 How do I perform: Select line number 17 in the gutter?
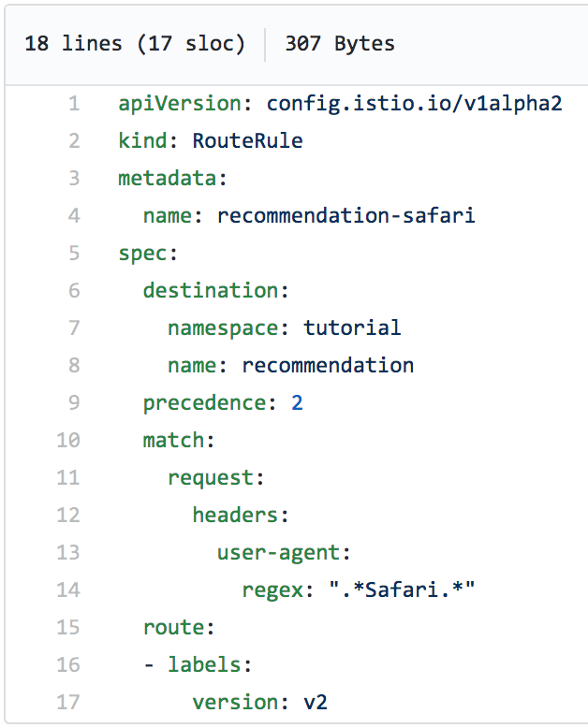coord(68,702)
